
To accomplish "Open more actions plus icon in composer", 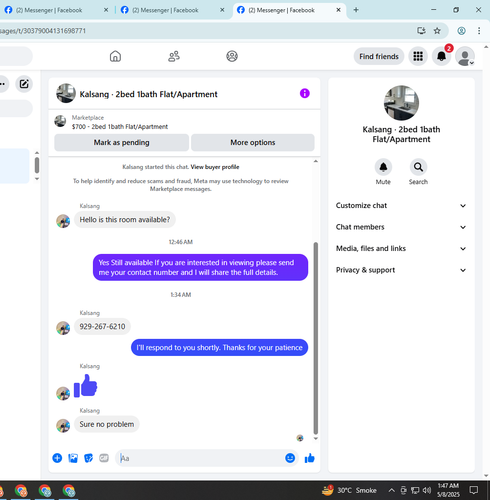I will point(57,458).
